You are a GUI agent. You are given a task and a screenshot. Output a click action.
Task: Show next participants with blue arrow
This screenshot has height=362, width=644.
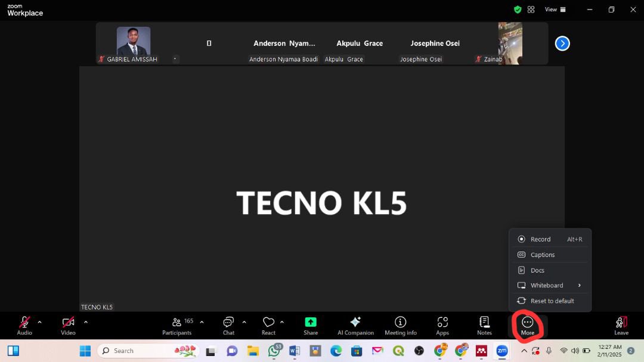pyautogui.click(x=562, y=43)
